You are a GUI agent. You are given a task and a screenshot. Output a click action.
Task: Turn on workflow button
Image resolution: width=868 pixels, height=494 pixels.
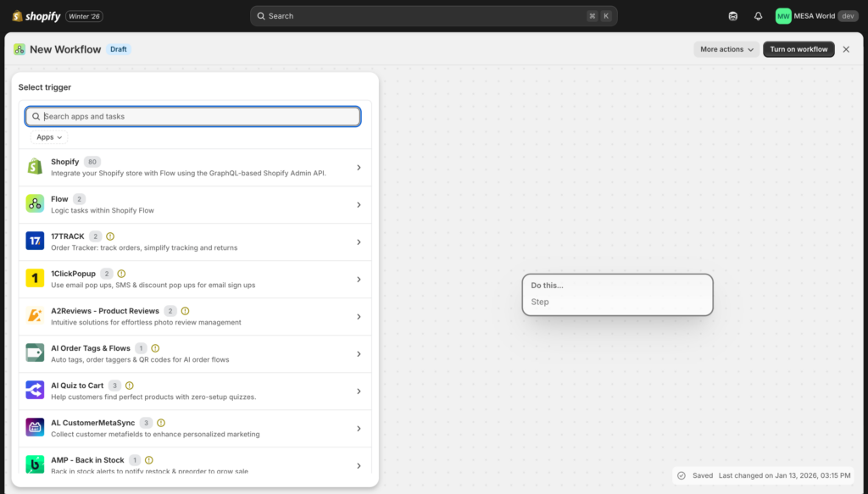[x=798, y=49]
